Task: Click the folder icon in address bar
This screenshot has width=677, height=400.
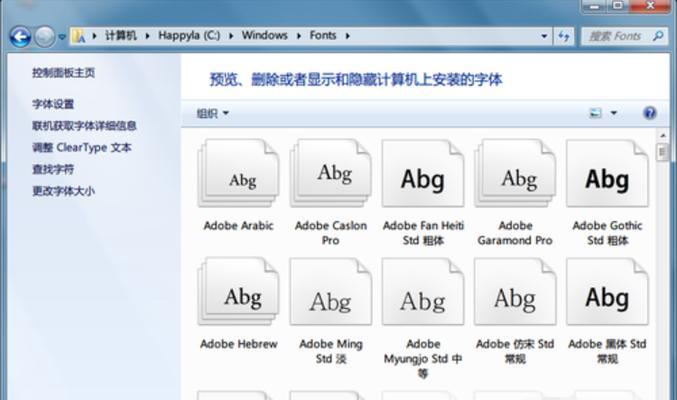Action: point(78,36)
